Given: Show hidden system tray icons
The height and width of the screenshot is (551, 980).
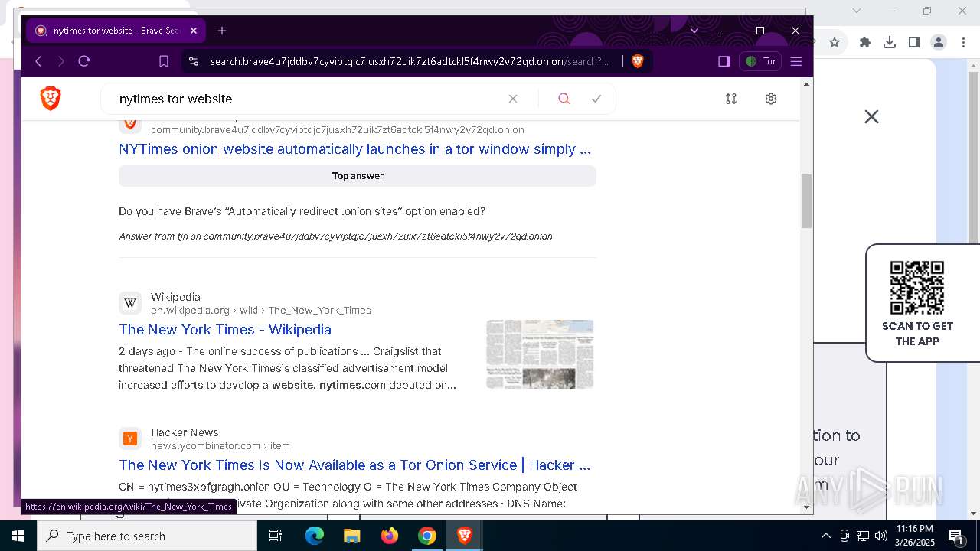Looking at the screenshot, I should pyautogui.click(x=825, y=536).
